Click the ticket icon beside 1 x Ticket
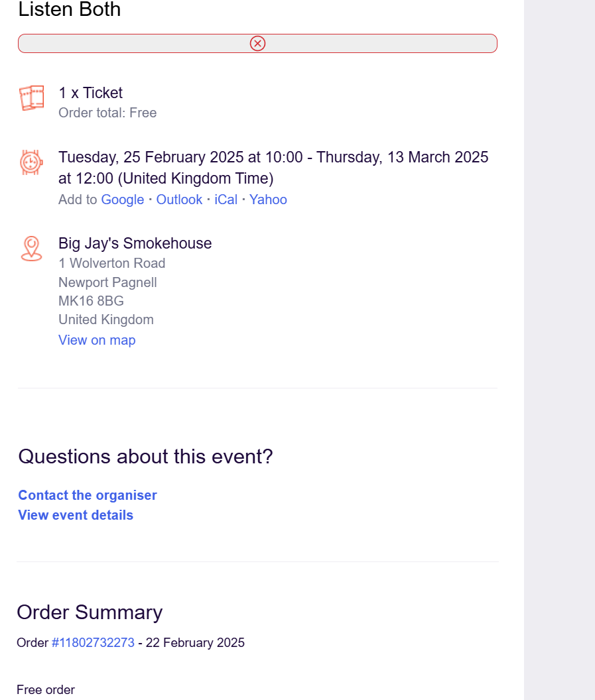 [x=32, y=97]
